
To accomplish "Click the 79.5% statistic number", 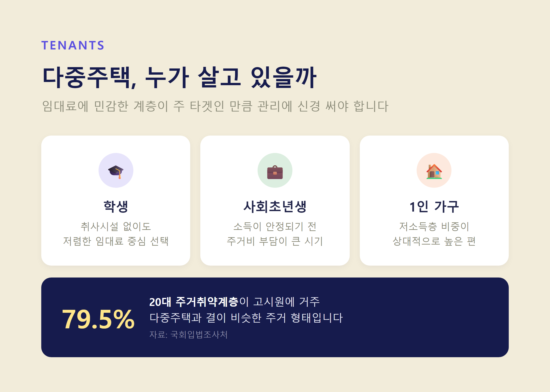I will (x=98, y=319).
